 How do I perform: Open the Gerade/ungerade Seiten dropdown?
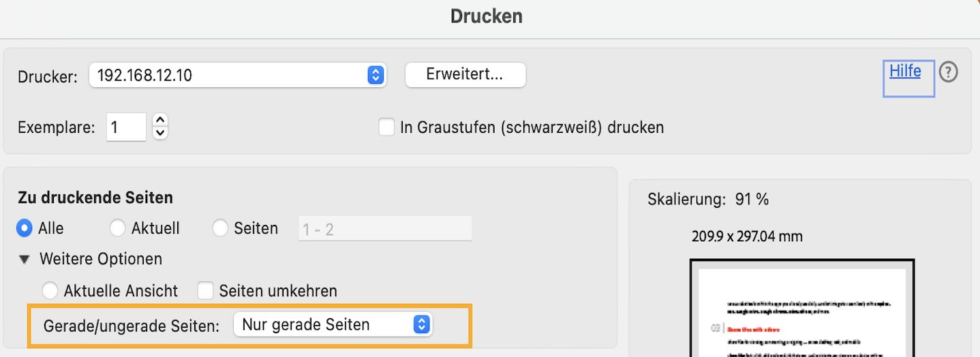(x=333, y=325)
